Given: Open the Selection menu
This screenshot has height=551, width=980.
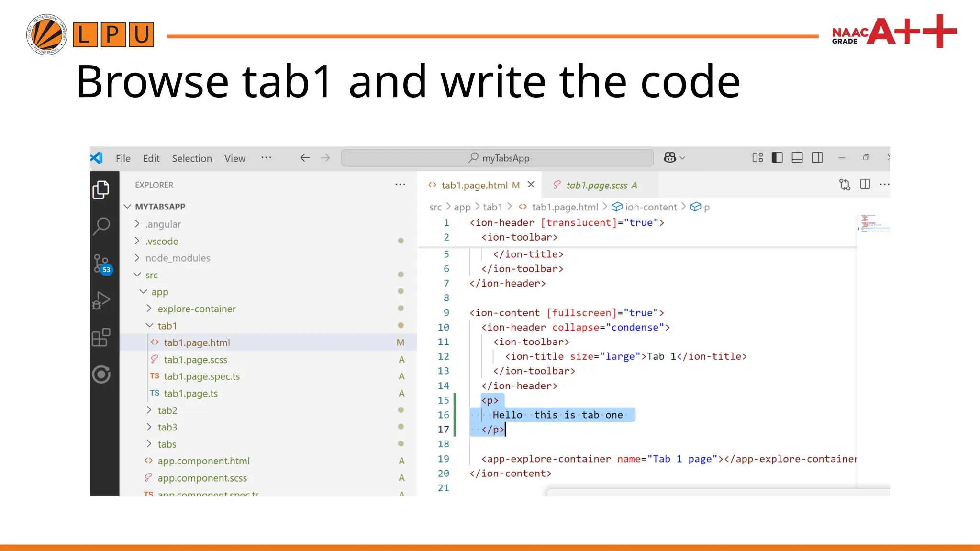Looking at the screenshot, I should tap(191, 158).
